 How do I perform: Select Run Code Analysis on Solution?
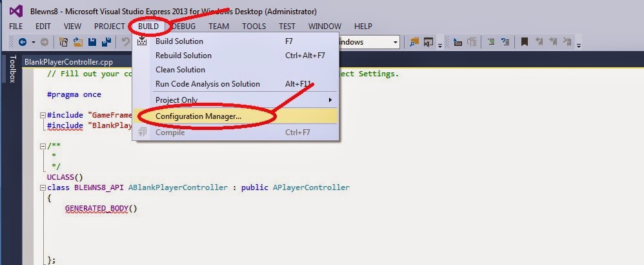pyautogui.click(x=236, y=84)
